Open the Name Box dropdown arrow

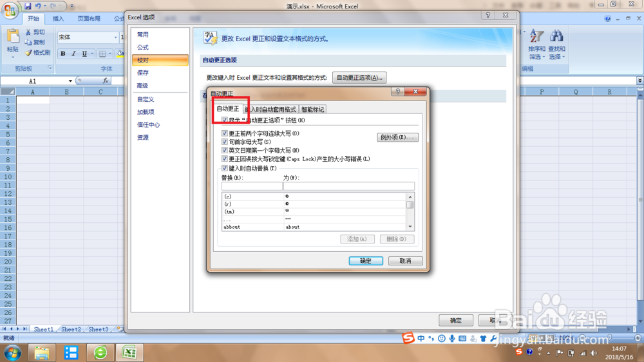click(x=70, y=81)
